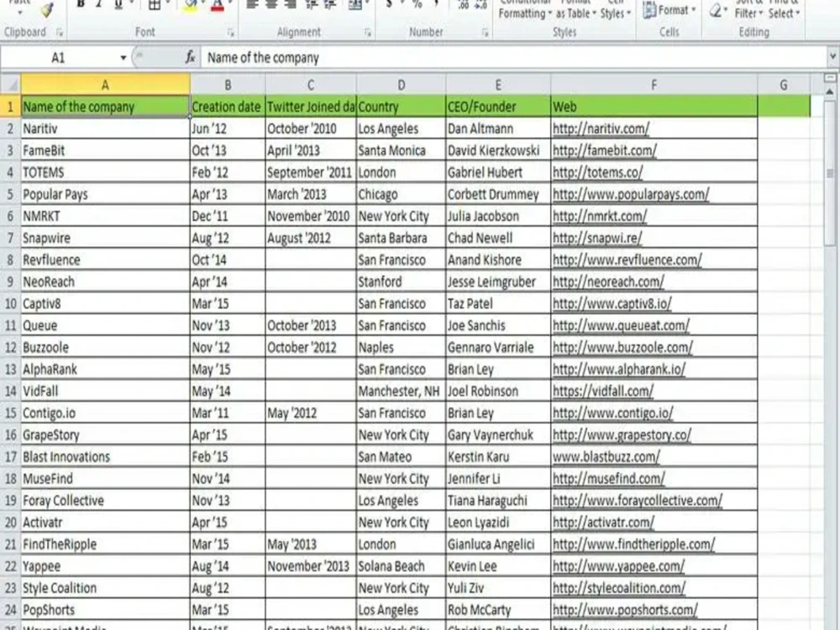Select the 'Web' header cell

654,107
